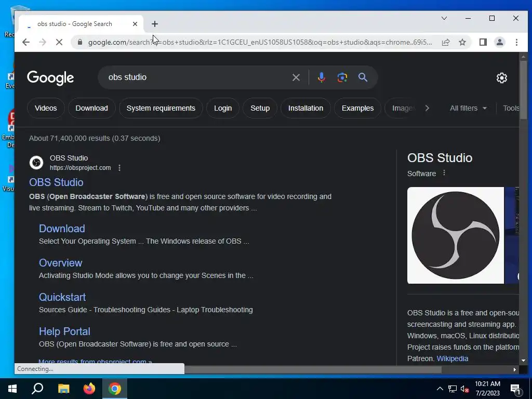
Task: Search by image with Google Lens icon
Action: tap(342, 77)
